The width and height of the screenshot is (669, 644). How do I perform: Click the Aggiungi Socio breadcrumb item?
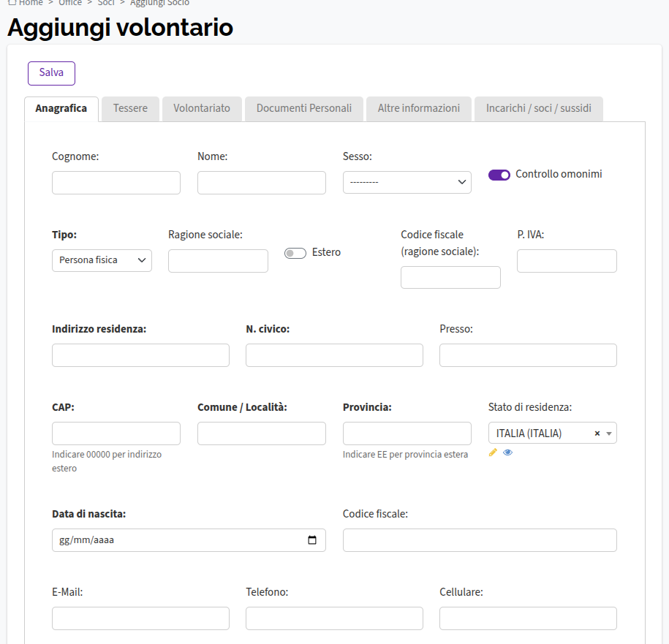(159, 3)
